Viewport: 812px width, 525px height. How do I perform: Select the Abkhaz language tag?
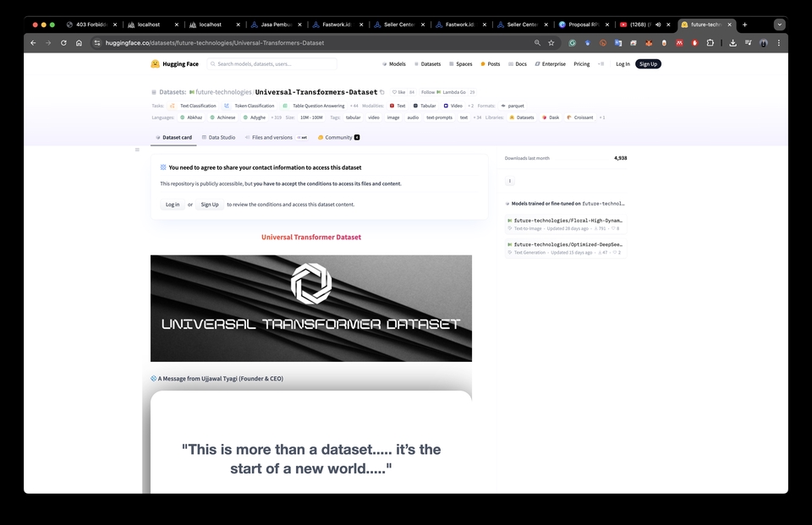(x=191, y=118)
